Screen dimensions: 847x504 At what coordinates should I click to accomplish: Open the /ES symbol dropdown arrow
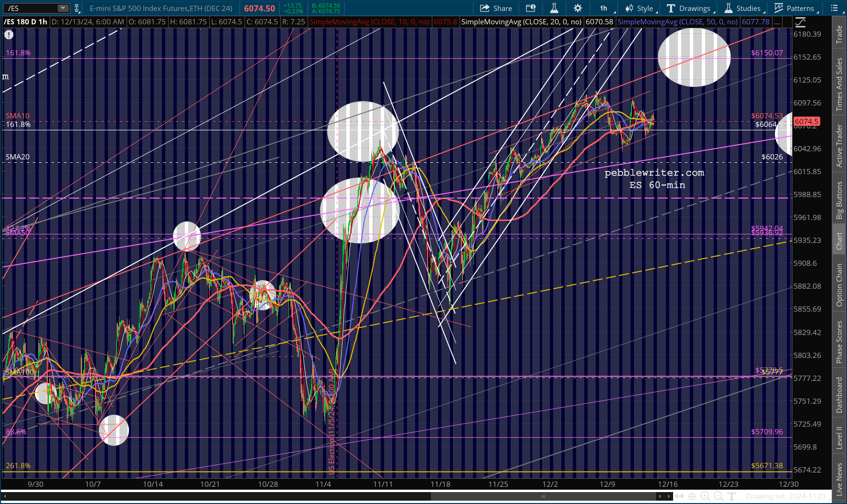[x=63, y=8]
